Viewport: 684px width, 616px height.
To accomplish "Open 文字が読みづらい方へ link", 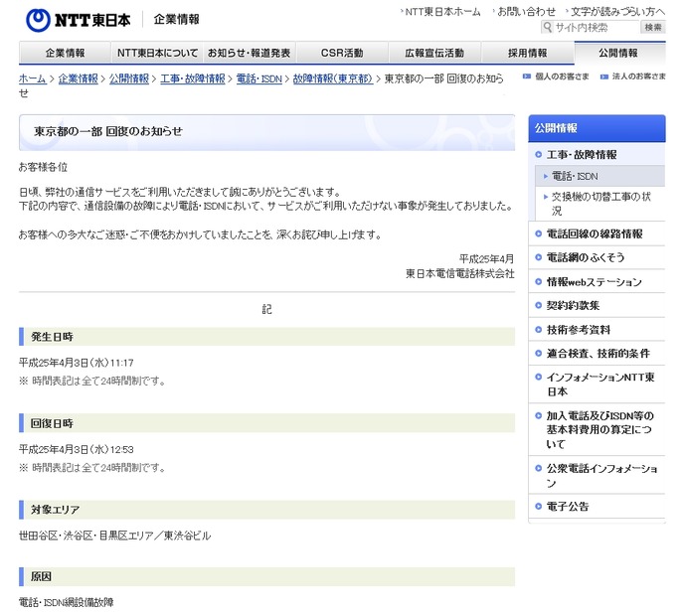I will [616, 11].
